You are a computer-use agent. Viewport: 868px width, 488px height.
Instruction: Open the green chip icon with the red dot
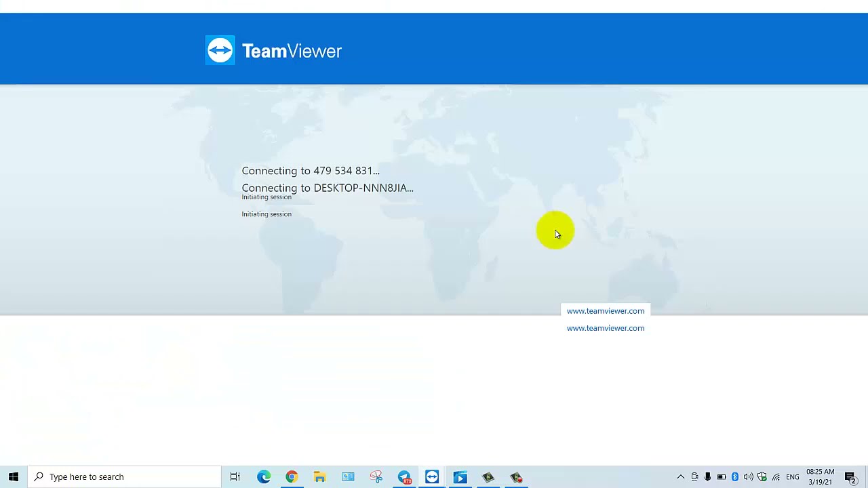pyautogui.click(x=517, y=477)
